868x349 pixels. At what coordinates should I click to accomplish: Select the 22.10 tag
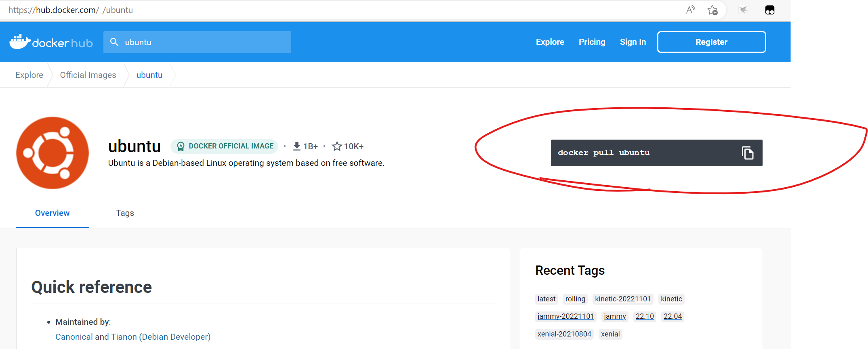pyautogui.click(x=645, y=316)
